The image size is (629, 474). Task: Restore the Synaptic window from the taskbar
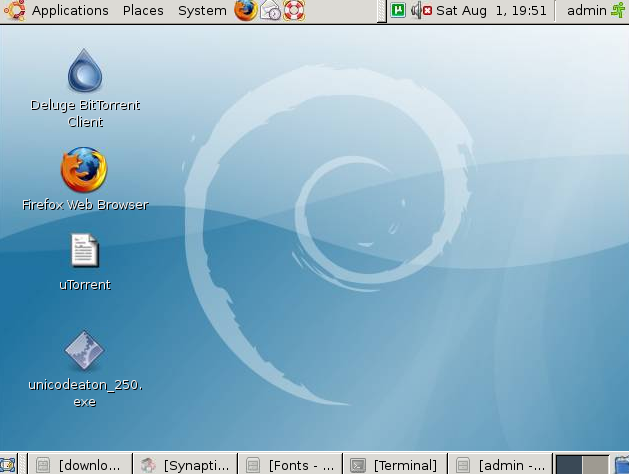point(185,465)
